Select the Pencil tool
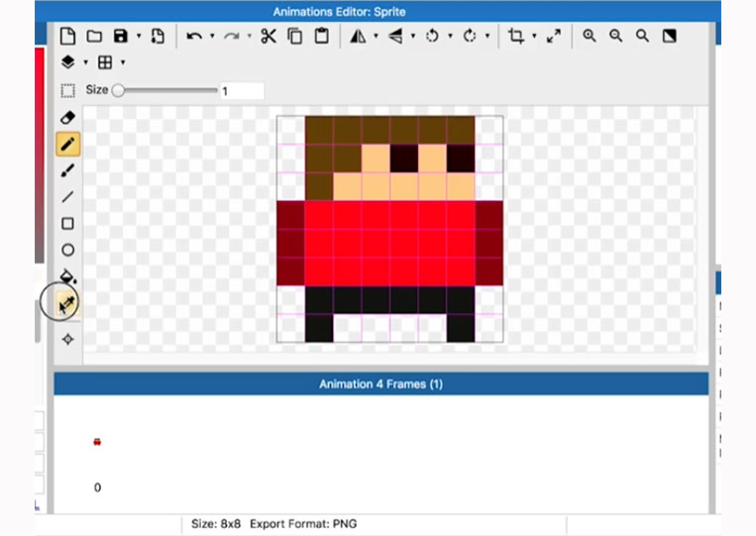Screen dimensions: 756x536 [68, 144]
